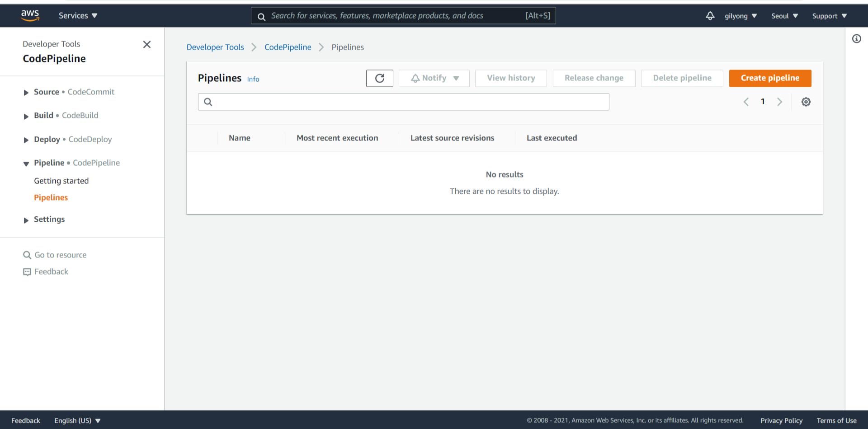This screenshot has height=429, width=868.
Task: Open the notifications bell in top bar
Action: (x=710, y=16)
